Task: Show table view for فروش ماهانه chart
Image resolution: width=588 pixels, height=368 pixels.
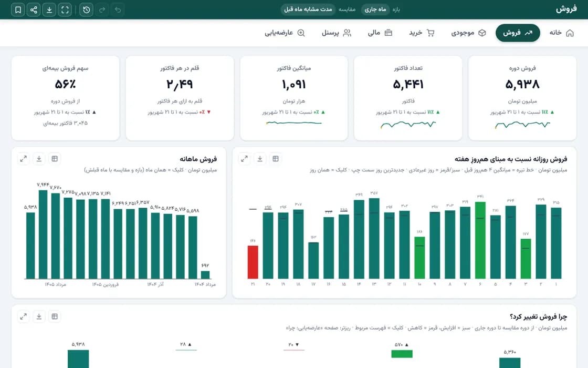Action: click(55, 159)
